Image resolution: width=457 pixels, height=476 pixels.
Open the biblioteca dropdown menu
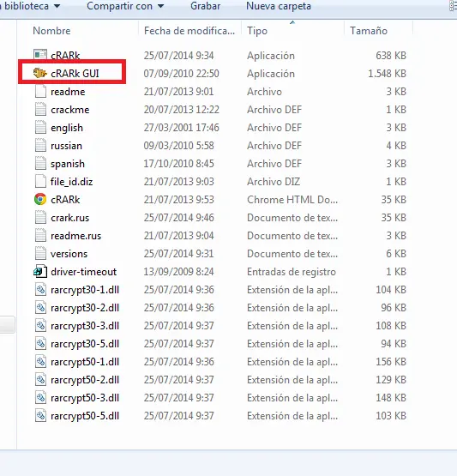point(30,6)
